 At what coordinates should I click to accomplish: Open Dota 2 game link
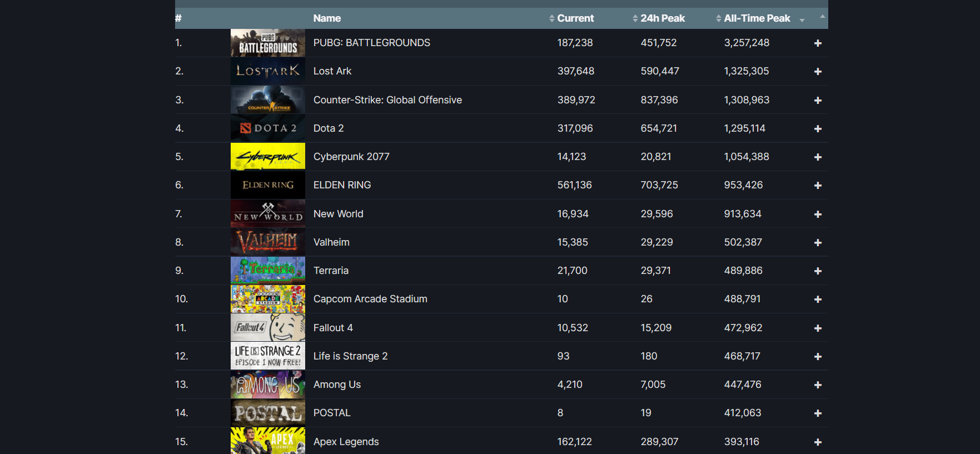point(329,128)
